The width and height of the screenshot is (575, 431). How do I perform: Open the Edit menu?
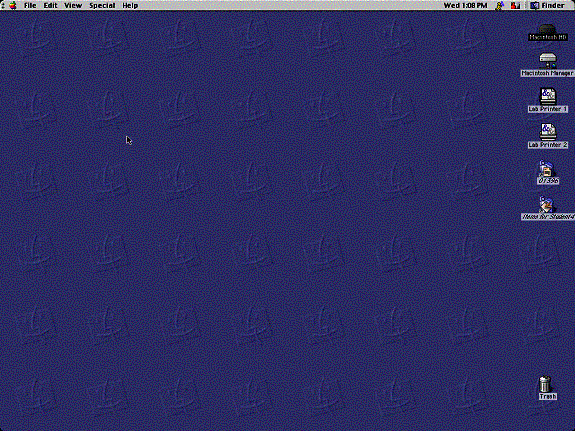pyautogui.click(x=51, y=5)
